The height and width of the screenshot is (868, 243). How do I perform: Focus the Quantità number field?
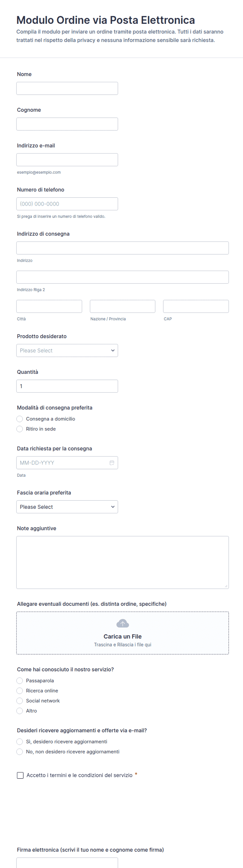pyautogui.click(x=67, y=386)
